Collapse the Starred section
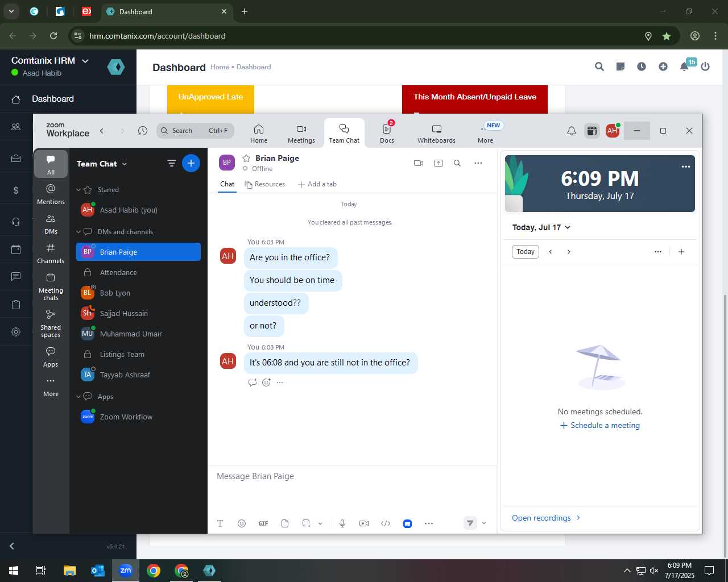The width and height of the screenshot is (728, 582). pyautogui.click(x=79, y=190)
